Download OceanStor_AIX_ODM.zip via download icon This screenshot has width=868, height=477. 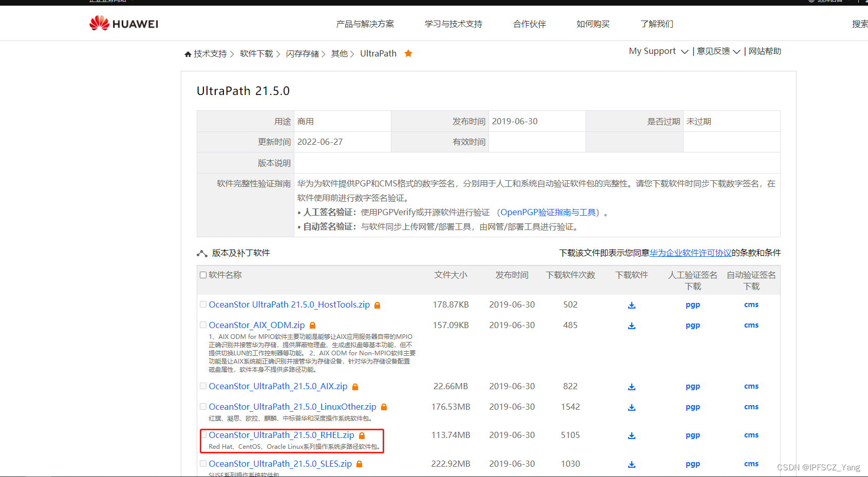632,326
